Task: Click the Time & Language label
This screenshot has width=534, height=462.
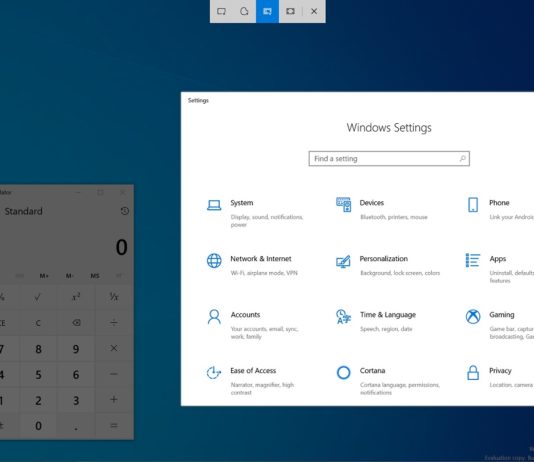Action: tap(388, 315)
